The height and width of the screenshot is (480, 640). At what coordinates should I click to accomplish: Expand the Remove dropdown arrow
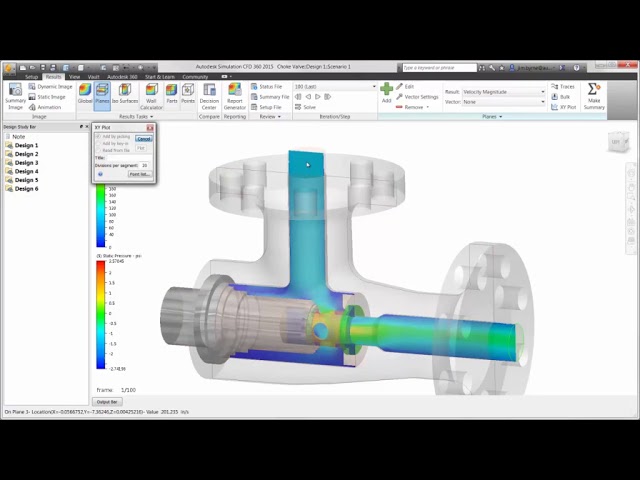(x=428, y=107)
